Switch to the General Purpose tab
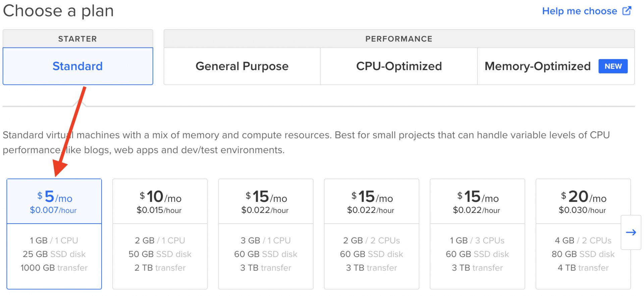The height and width of the screenshot is (296, 644). pos(242,66)
